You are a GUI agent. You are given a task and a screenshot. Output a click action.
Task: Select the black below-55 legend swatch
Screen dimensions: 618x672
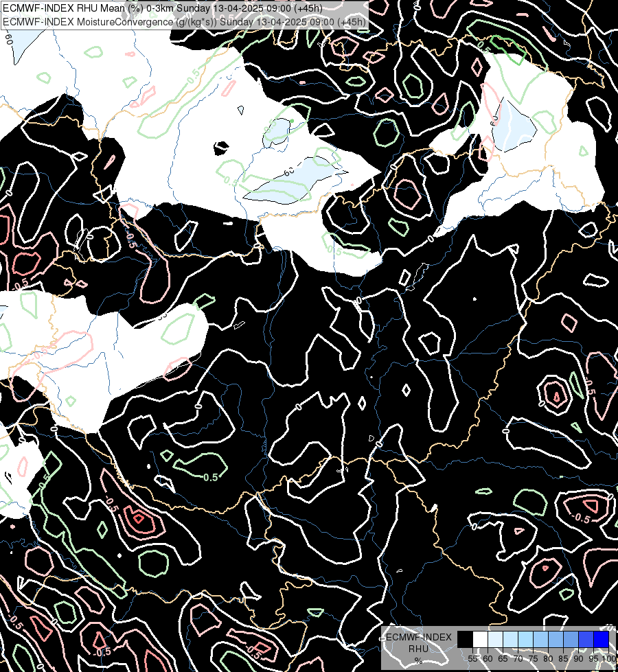[466, 639]
